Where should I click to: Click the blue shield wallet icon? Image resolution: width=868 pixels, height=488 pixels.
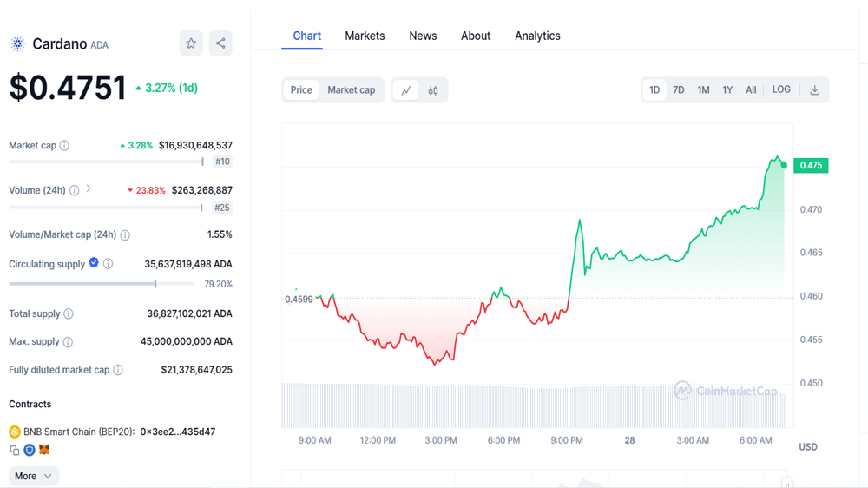pyautogui.click(x=30, y=451)
